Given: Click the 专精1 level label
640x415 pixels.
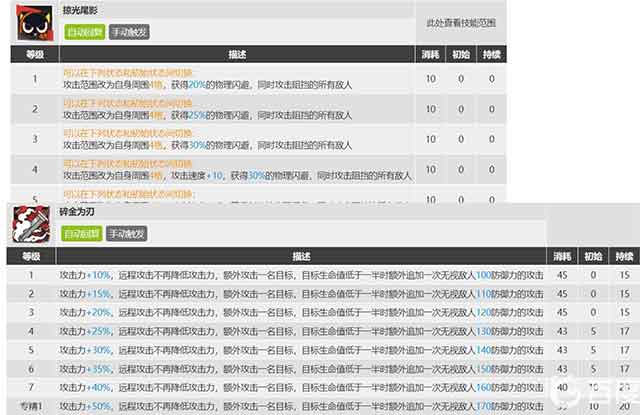Looking at the screenshot, I should point(31,406).
